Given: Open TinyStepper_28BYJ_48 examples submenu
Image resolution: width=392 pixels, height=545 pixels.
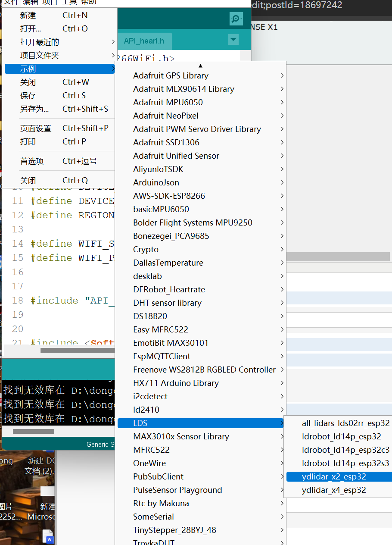Looking at the screenshot, I should 200,530.
